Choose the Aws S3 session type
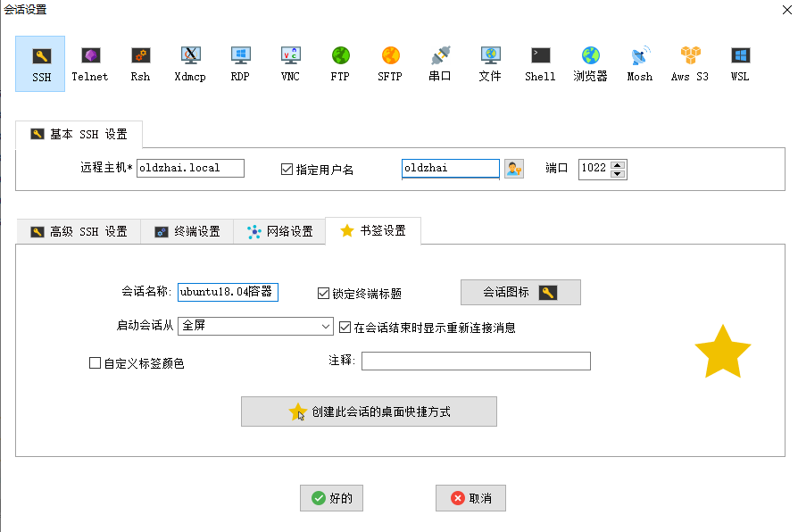798x532 pixels. pos(688,62)
